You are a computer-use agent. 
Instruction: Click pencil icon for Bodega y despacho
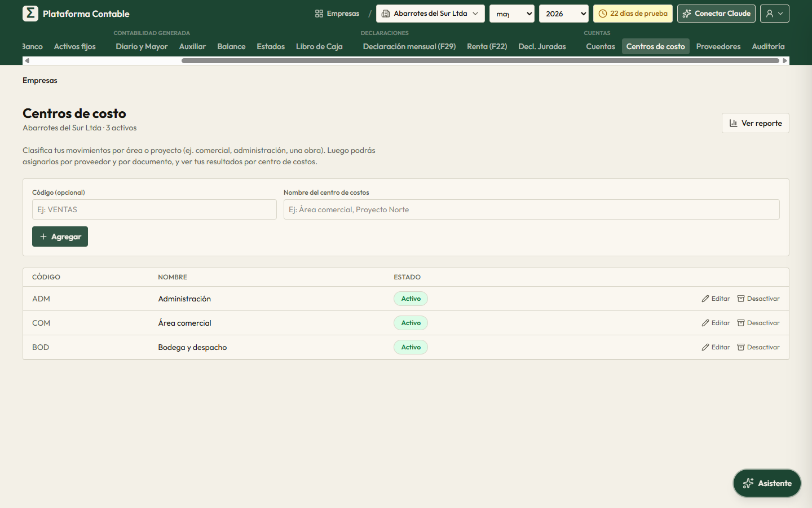[705, 347]
